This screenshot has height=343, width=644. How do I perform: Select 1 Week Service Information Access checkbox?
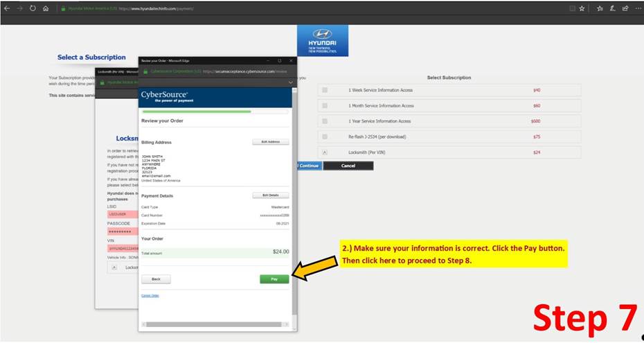[x=325, y=90]
